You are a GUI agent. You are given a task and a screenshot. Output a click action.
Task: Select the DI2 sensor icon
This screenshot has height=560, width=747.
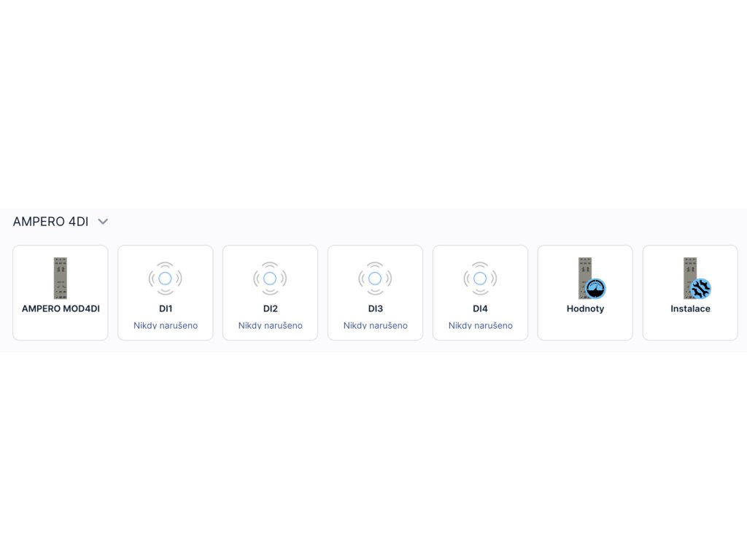(x=270, y=278)
